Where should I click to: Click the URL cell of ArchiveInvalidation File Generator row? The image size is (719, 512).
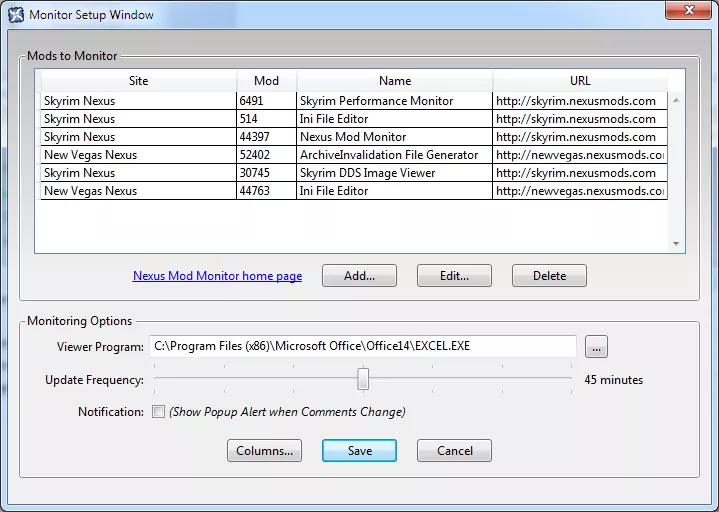tap(580, 155)
